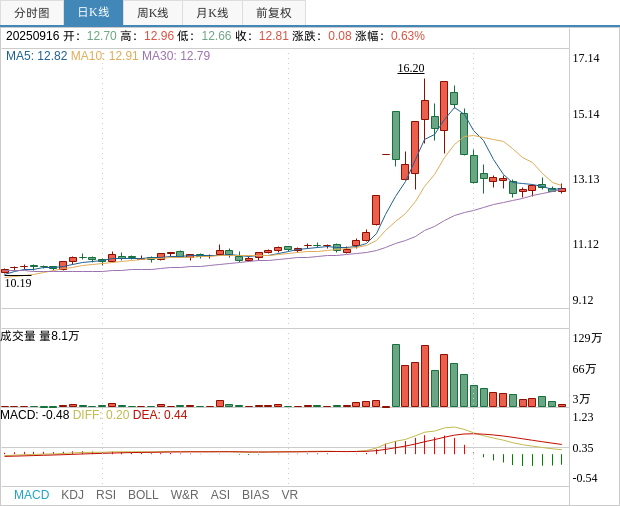This screenshot has width=620, height=506.
Task: Click the 收: 12.81 closing price
Action: 262,36
